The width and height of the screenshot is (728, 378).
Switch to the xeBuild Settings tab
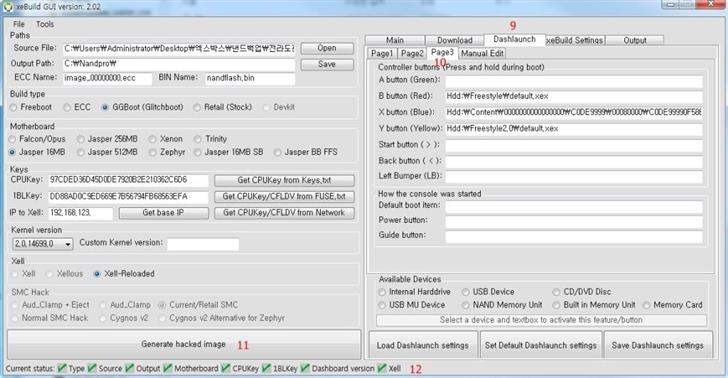coord(575,40)
